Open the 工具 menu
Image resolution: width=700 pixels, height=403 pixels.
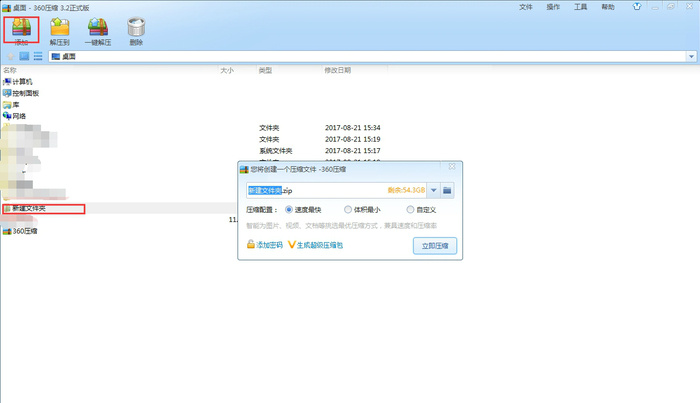[x=580, y=7]
